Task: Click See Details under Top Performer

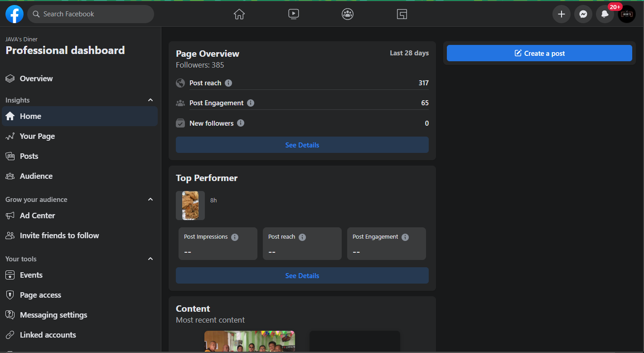Action: [302, 275]
